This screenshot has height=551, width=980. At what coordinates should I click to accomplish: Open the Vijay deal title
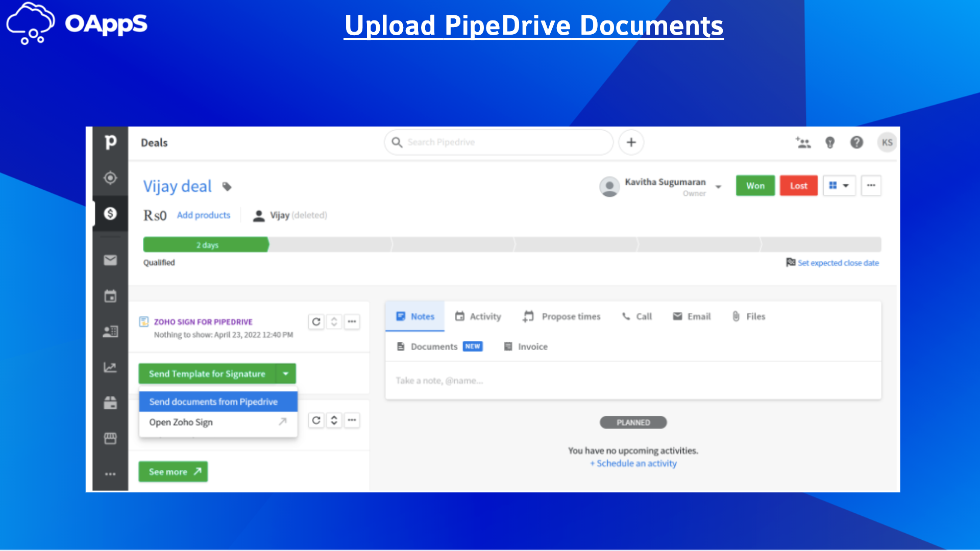click(177, 186)
